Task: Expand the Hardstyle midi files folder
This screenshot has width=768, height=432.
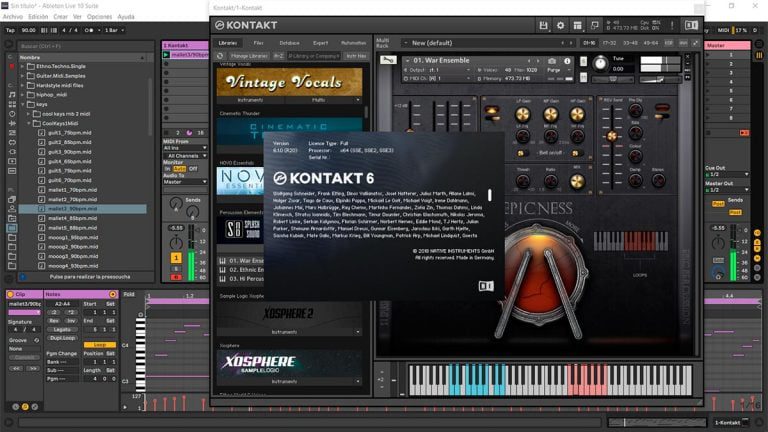Action: (x=22, y=85)
